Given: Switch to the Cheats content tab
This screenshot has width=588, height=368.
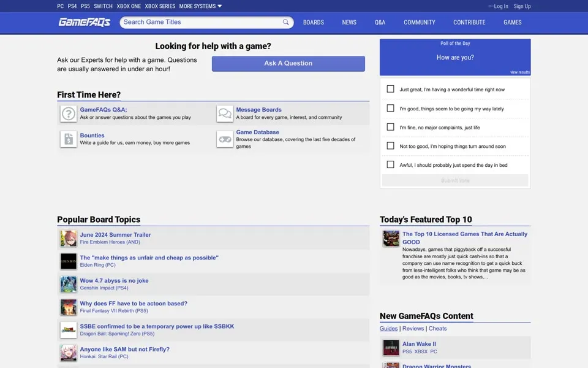Looking at the screenshot, I should click(x=437, y=328).
